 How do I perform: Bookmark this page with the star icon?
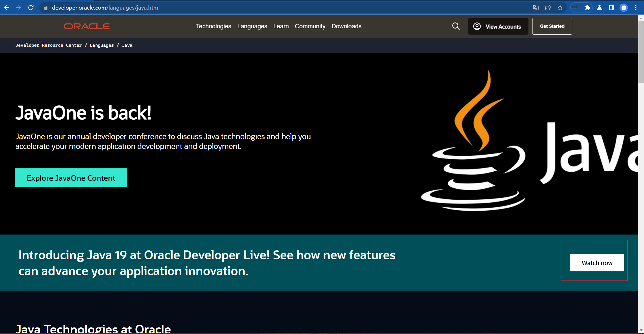(x=560, y=8)
